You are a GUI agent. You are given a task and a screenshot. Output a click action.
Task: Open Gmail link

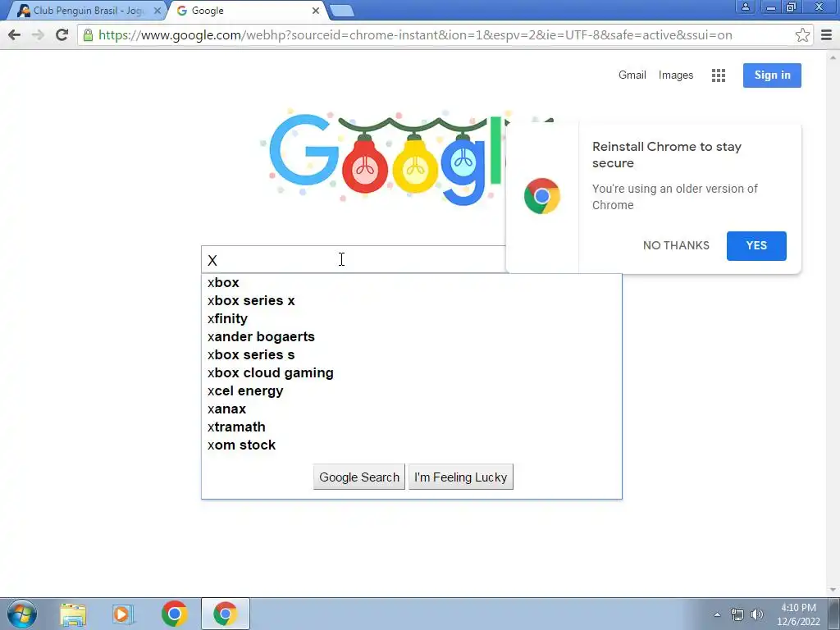pyautogui.click(x=632, y=75)
